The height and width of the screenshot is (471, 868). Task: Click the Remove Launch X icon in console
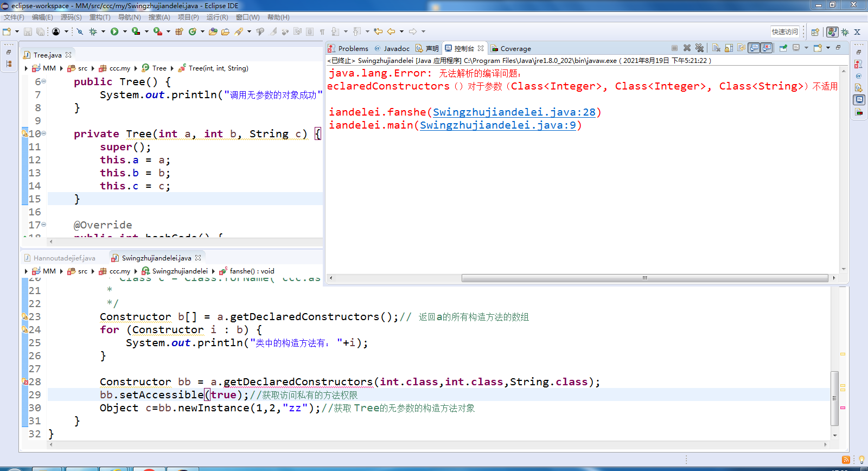(x=687, y=48)
